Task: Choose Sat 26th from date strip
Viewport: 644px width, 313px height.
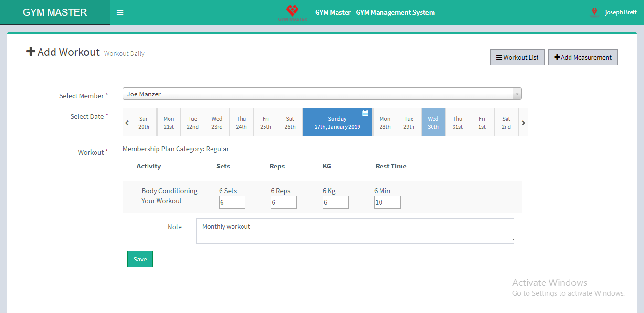Action: pyautogui.click(x=290, y=123)
